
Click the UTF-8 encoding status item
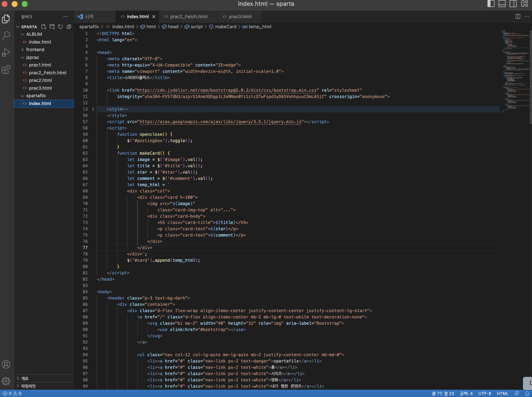click(484, 393)
